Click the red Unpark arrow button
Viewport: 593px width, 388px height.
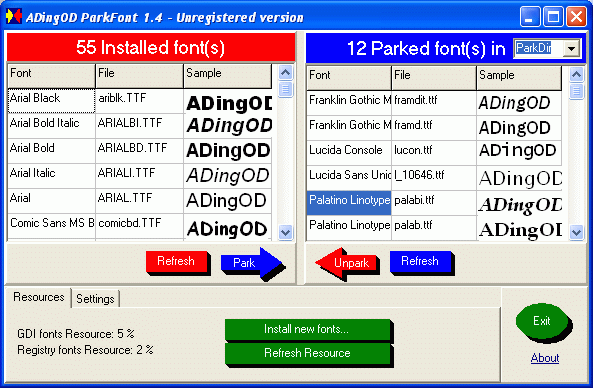[x=347, y=263]
